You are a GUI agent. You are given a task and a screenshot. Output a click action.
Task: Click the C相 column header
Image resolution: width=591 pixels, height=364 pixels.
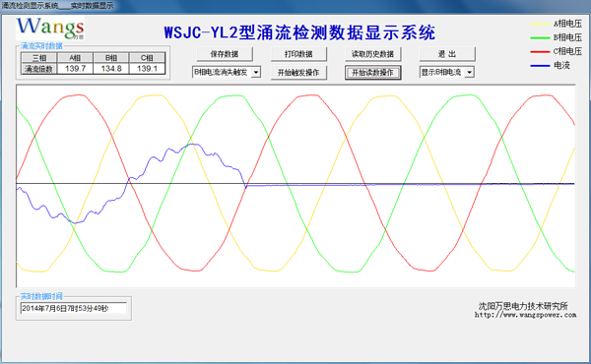147,58
